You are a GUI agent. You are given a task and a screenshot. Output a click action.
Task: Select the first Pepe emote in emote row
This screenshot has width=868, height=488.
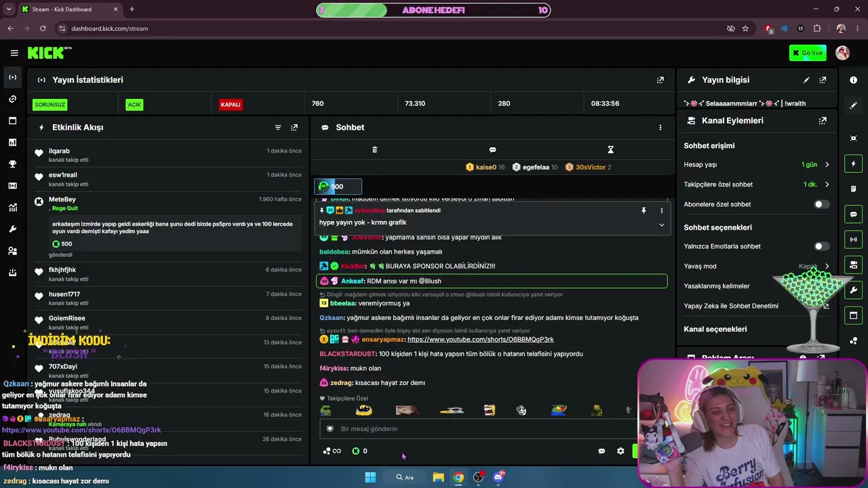pyautogui.click(x=326, y=410)
